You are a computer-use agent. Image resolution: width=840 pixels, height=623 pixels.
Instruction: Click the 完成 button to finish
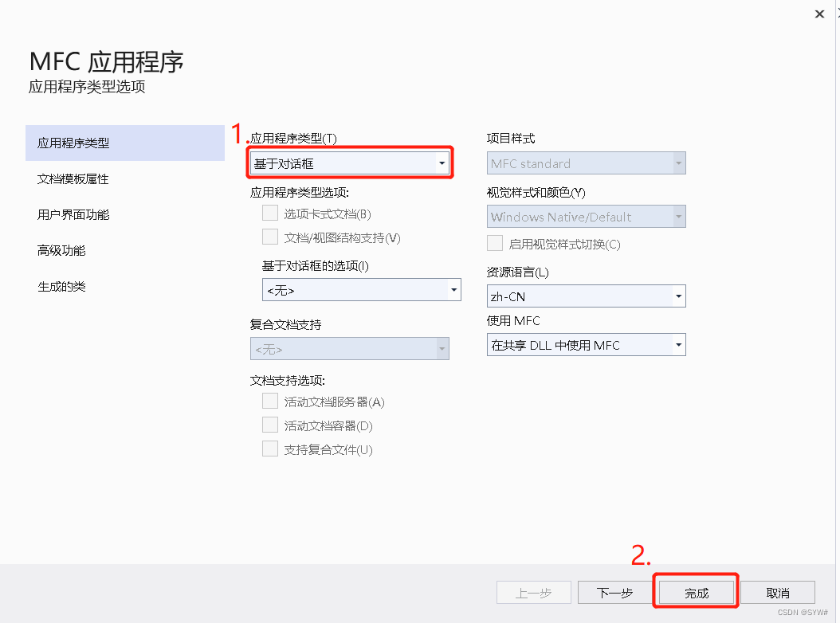(696, 592)
